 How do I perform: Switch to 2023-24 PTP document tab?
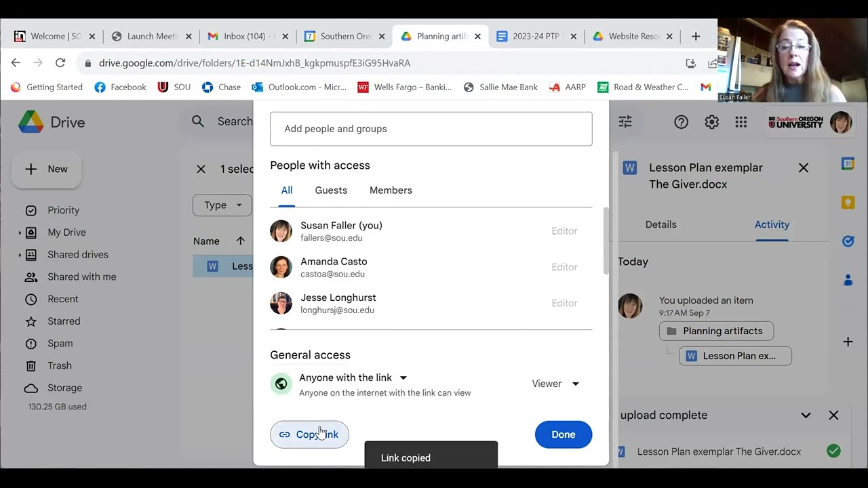click(x=537, y=37)
